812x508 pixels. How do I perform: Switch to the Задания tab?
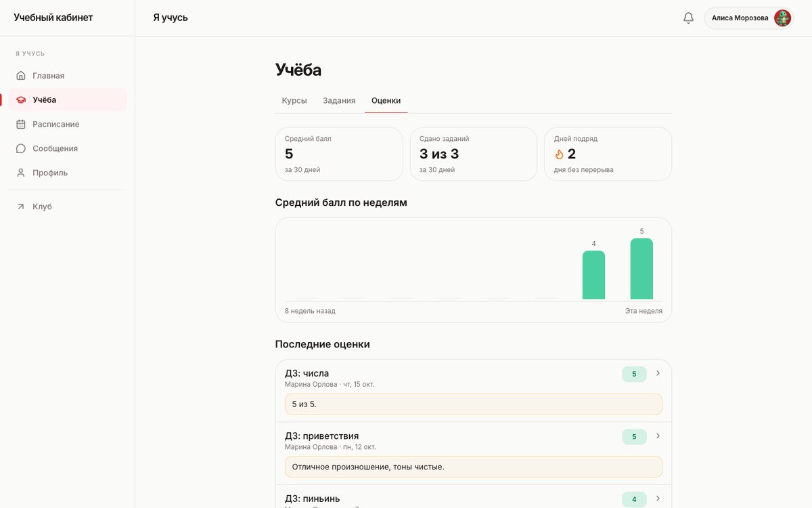pyautogui.click(x=339, y=101)
